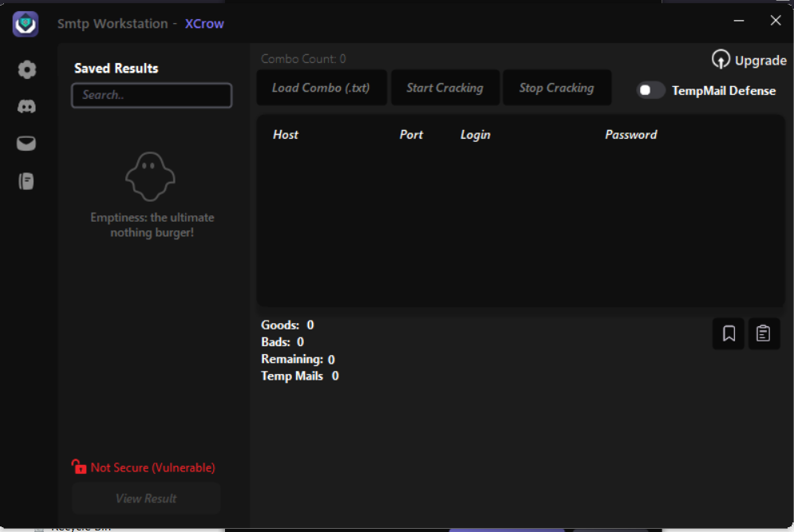Click the bookmark save icon button
The height and width of the screenshot is (532, 794).
click(729, 333)
